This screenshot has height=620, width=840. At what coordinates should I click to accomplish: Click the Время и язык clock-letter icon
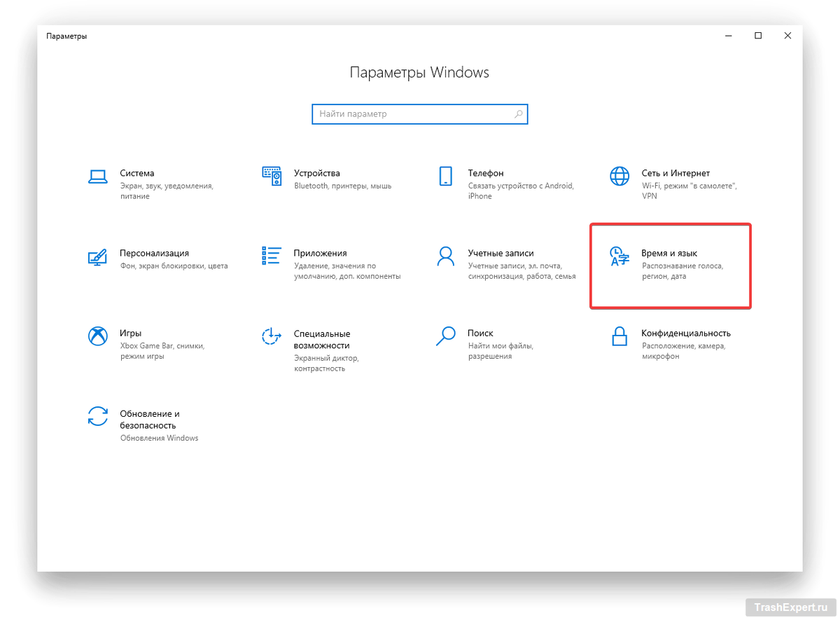coord(619,256)
